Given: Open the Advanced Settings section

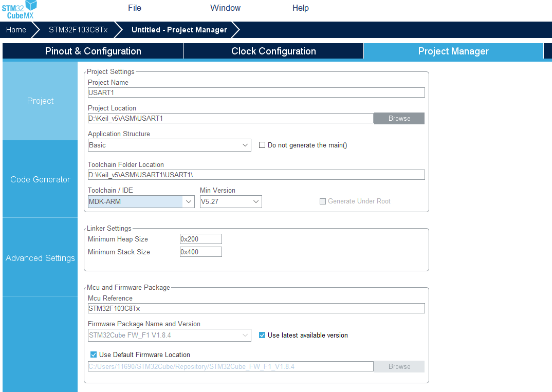Looking at the screenshot, I should click(x=40, y=258).
